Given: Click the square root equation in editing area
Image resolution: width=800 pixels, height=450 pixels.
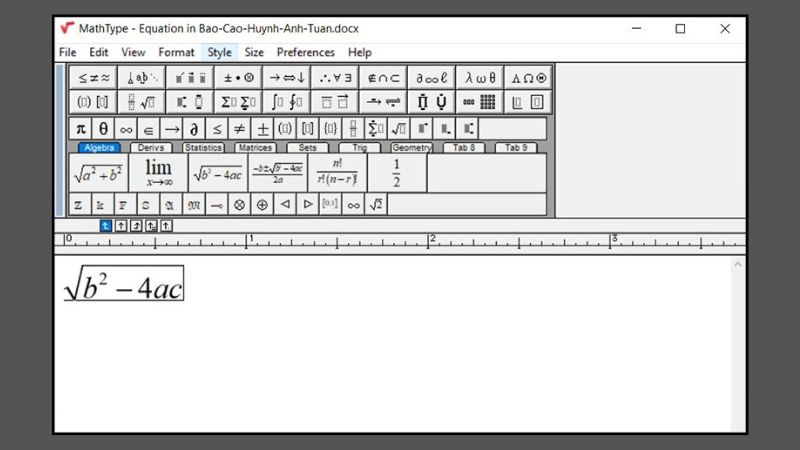Looking at the screenshot, I should tap(124, 285).
